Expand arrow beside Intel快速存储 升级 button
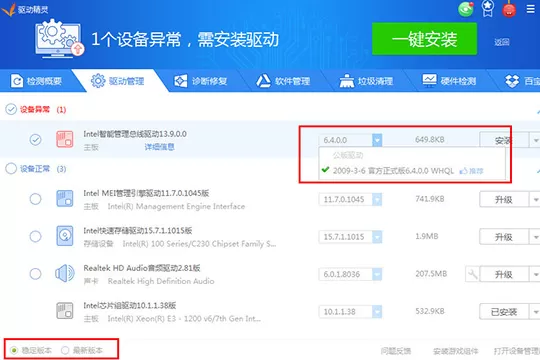The image size is (540, 360). click(x=536, y=237)
